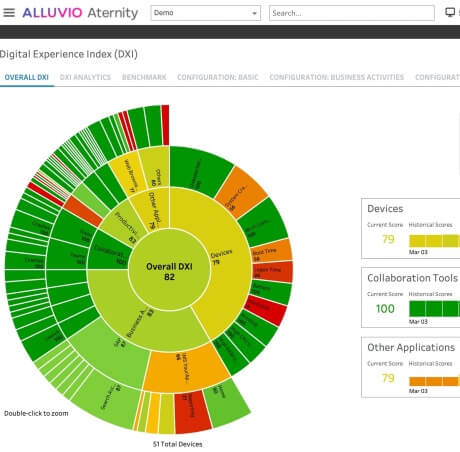The height and width of the screenshot is (452, 460).
Task: Click the orange Other Applications historical bar
Action: coord(434,381)
